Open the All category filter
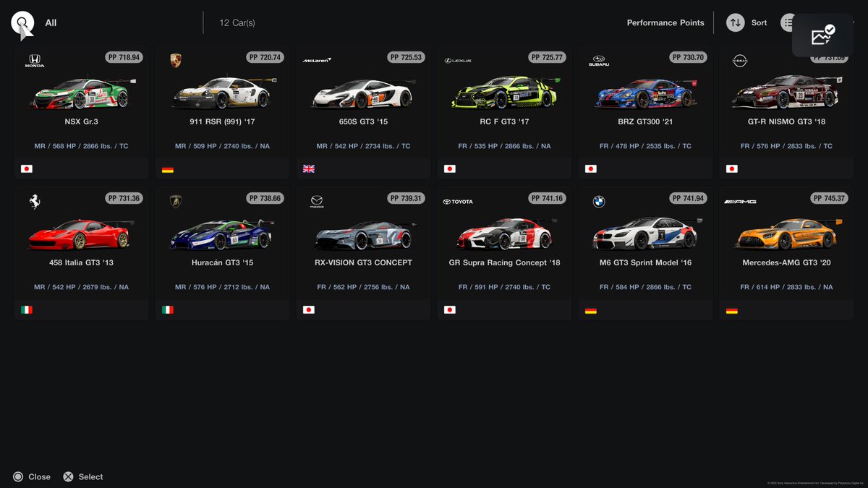Viewport: 868px width, 488px height. 48,22
